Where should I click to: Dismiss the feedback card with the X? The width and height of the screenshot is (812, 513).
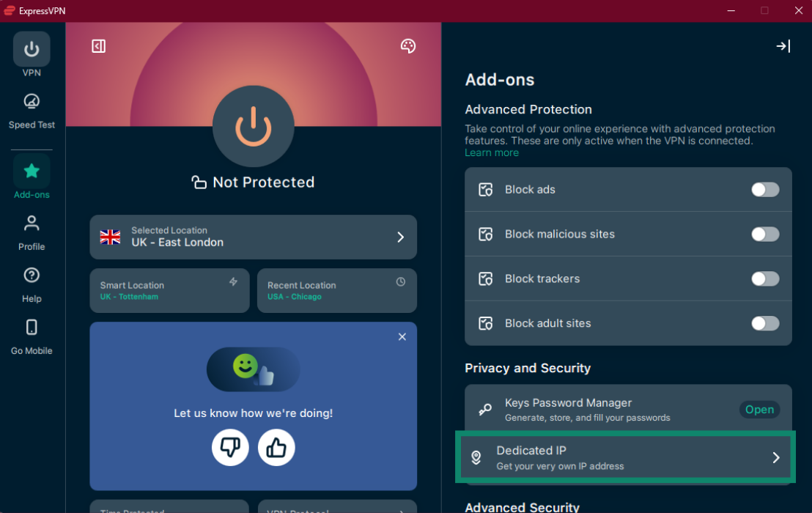coord(402,337)
